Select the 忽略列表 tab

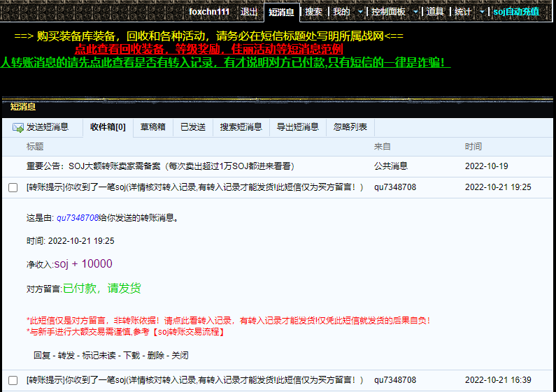[350, 127]
